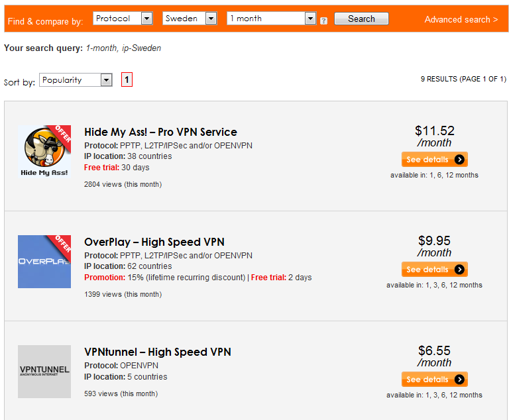
Task: Open the Hide My Ass! – Pro VPN Service title
Action: point(160,132)
